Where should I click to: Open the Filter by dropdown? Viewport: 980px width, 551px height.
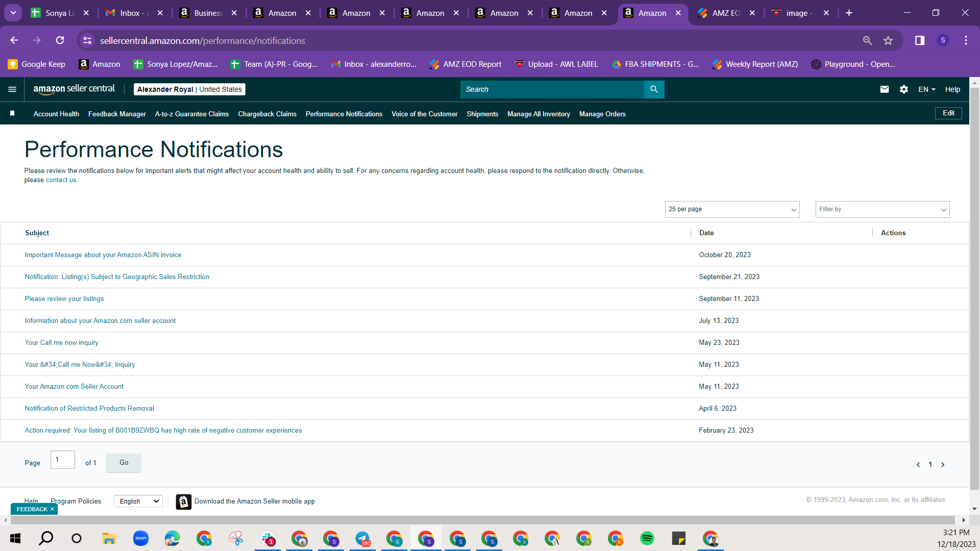[882, 209]
